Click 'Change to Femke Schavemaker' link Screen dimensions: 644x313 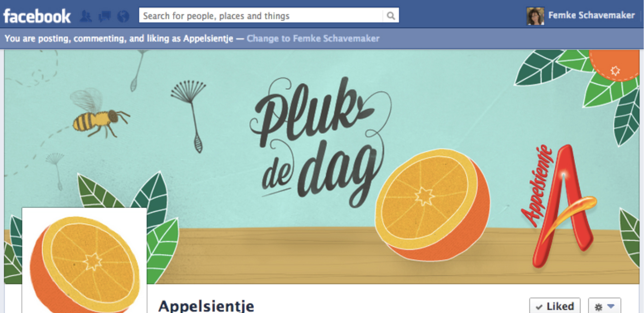click(x=313, y=38)
